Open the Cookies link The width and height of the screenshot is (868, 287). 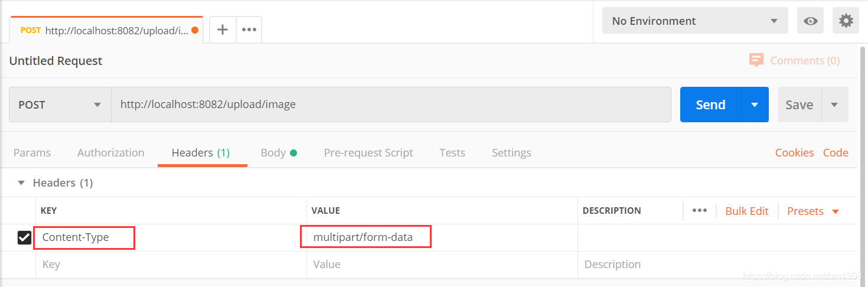794,152
